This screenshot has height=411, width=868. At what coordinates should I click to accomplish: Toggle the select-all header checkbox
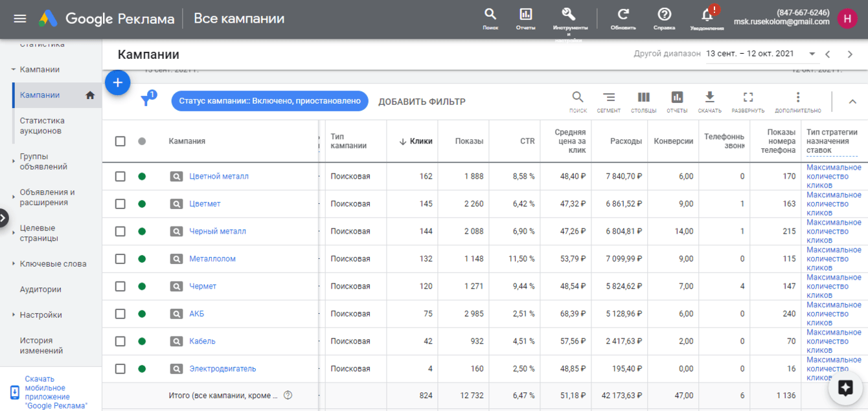(x=120, y=141)
